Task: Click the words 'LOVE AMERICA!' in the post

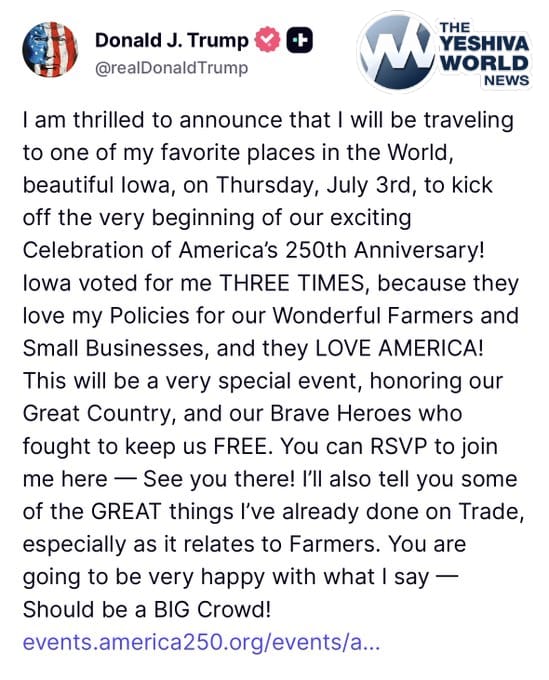Action: click(399, 349)
